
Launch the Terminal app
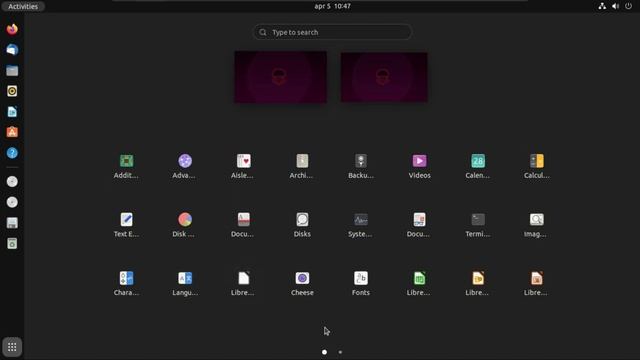point(478,225)
